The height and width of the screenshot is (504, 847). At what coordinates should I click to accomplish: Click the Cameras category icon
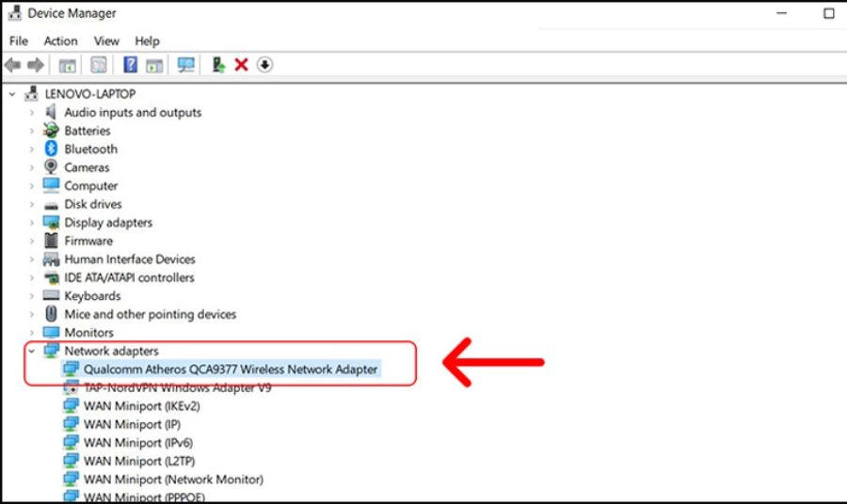click(x=51, y=166)
